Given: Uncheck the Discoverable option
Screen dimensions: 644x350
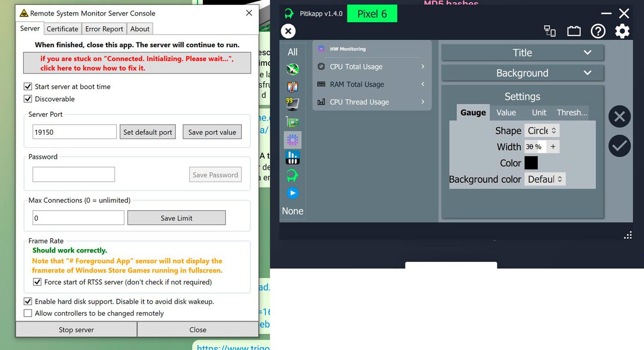Looking at the screenshot, I should click(27, 99).
